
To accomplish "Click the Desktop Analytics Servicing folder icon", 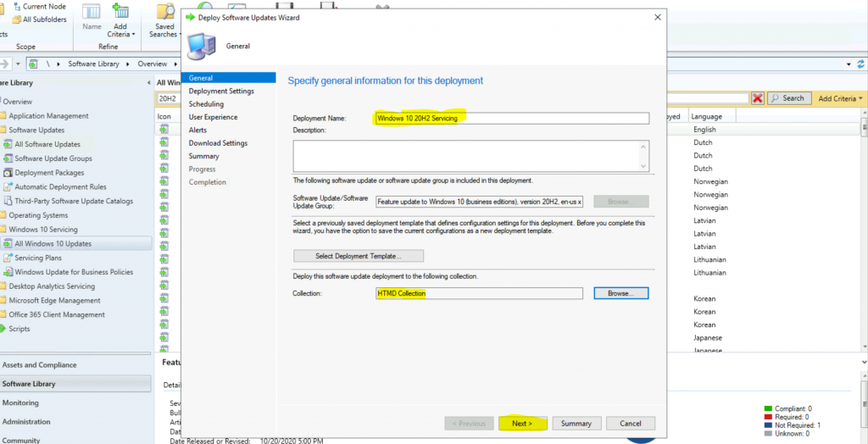I will (3, 286).
